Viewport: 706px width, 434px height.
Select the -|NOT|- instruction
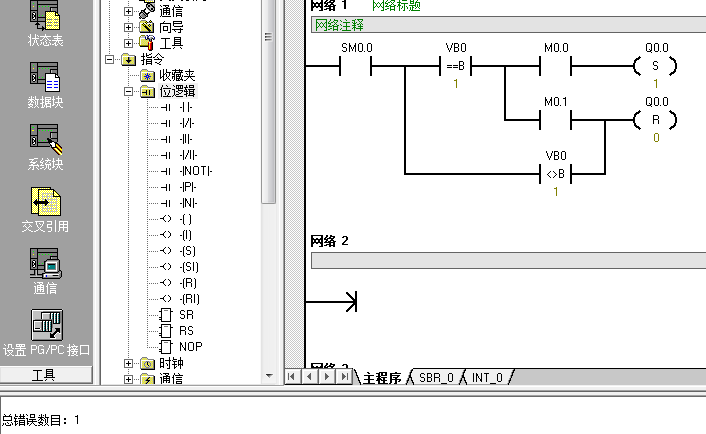(195, 171)
